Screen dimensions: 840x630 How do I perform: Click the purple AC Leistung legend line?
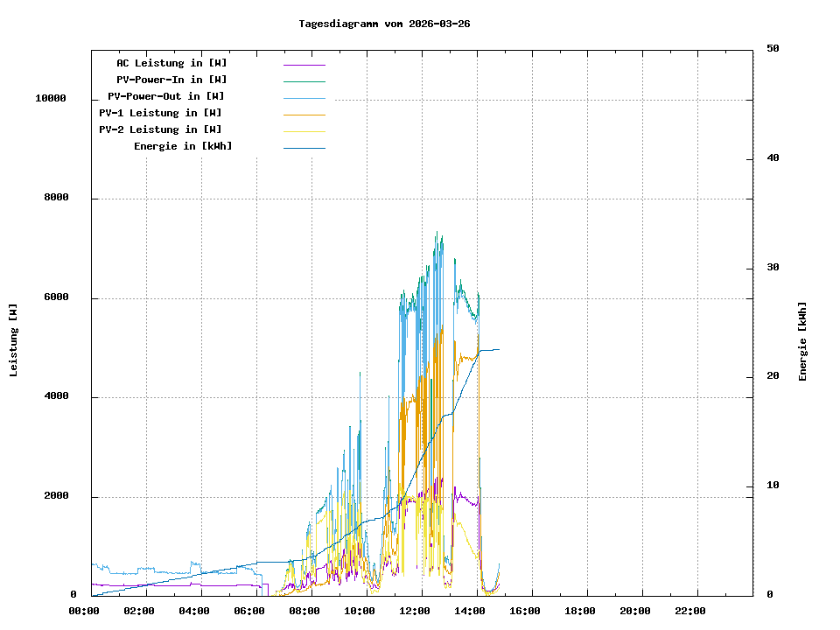point(304,65)
